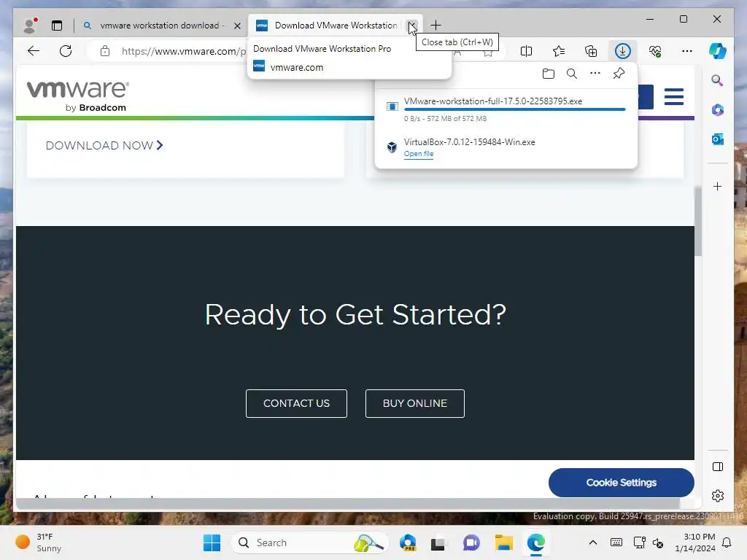Add a sidebar app with plus
The image size is (747, 560).
click(x=718, y=186)
